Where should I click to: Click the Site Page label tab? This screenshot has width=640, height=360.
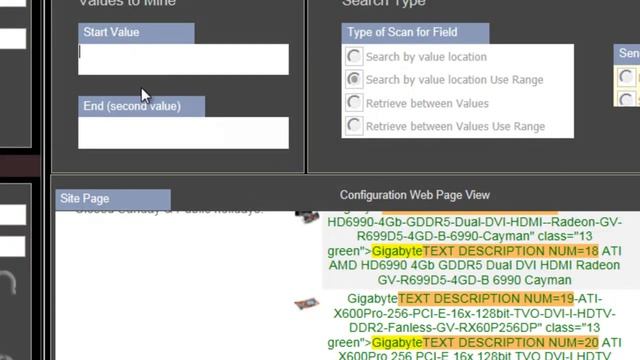click(113, 199)
